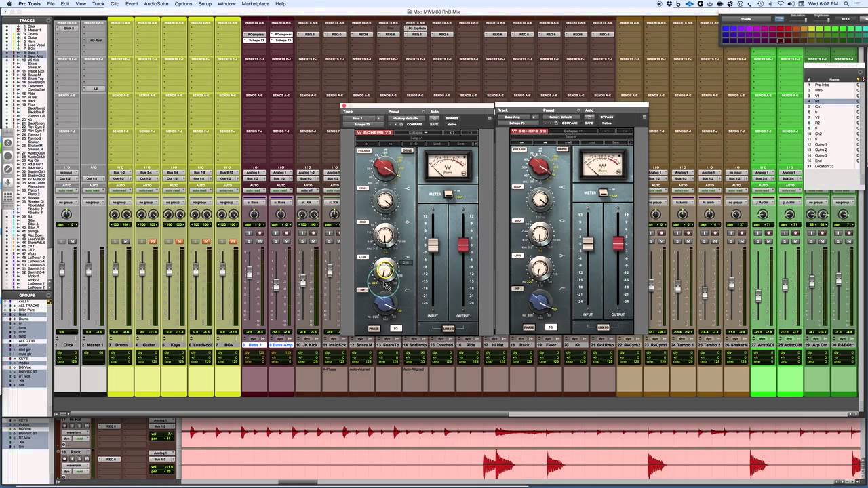The height and width of the screenshot is (488, 868).
Task: Open Bus 7-8 input selector on LeadVocl
Action: click(200, 173)
